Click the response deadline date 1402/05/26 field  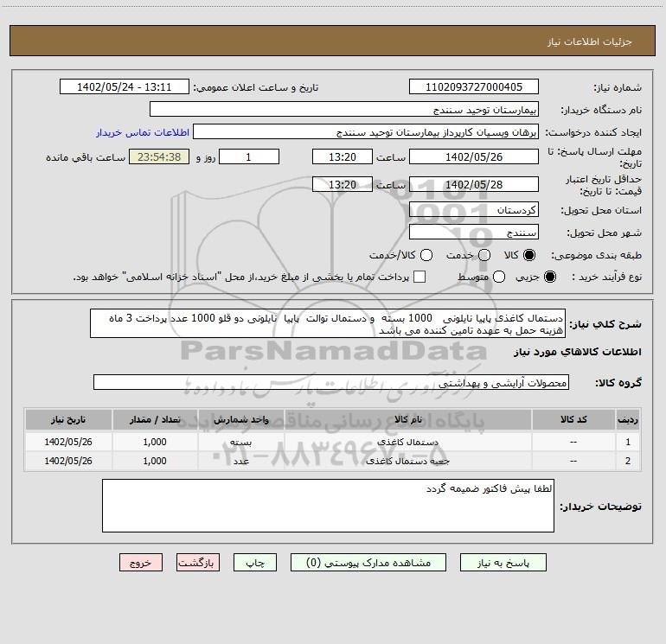pos(473,157)
